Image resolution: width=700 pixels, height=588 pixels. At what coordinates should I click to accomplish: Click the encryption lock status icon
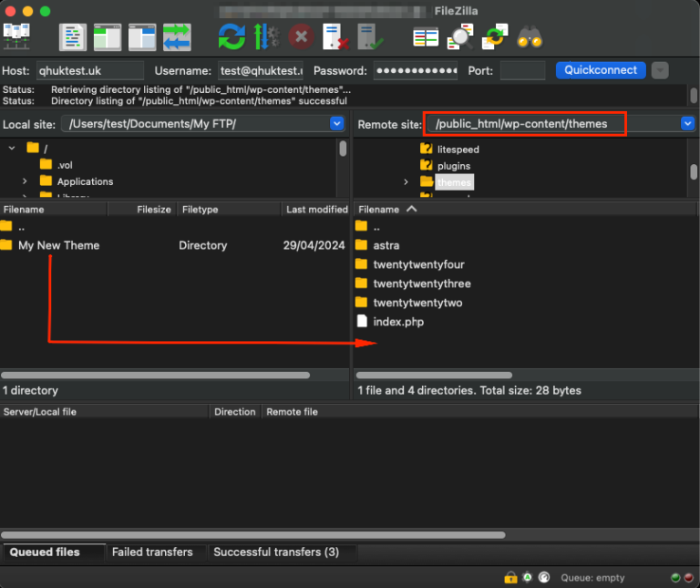click(x=510, y=577)
